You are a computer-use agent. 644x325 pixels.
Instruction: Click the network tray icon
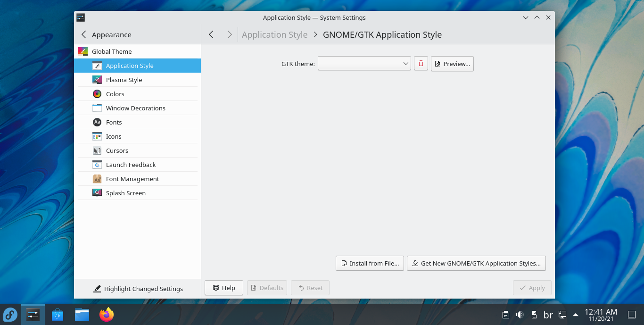click(x=562, y=315)
